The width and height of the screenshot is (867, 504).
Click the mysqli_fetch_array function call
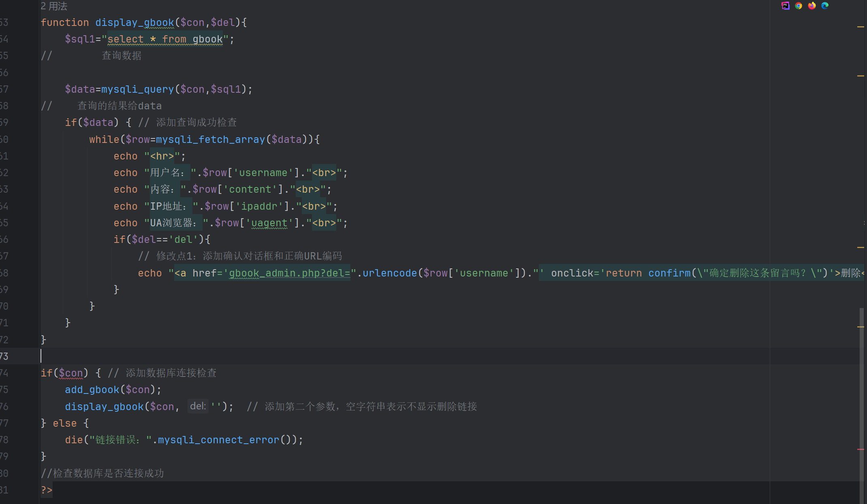(210, 139)
